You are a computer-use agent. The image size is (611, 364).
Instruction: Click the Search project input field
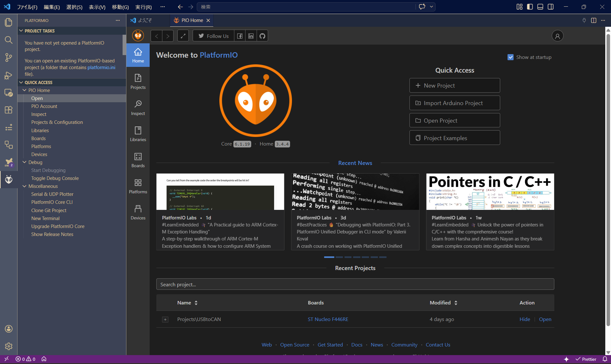[x=355, y=284]
